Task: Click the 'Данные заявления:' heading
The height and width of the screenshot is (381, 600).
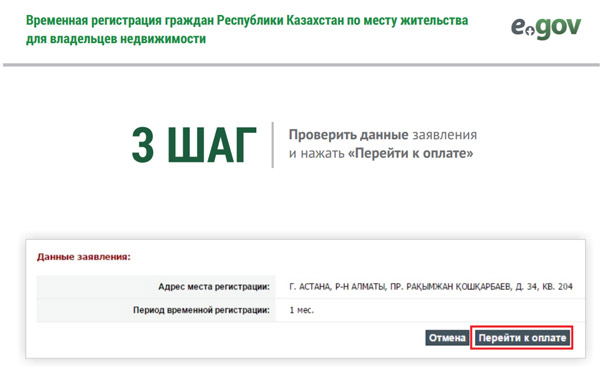Action: pyautogui.click(x=84, y=257)
